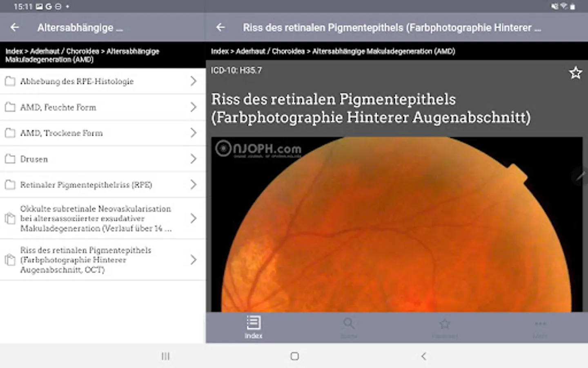This screenshot has height=368, width=588.
Task: Open the favorites tab with star icon
Action: point(445,327)
